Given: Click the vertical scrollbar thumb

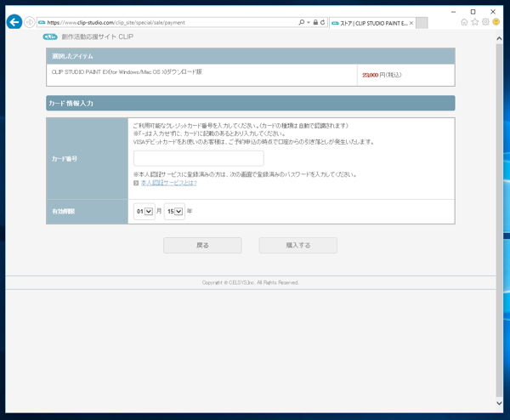Looking at the screenshot, I should [x=499, y=220].
